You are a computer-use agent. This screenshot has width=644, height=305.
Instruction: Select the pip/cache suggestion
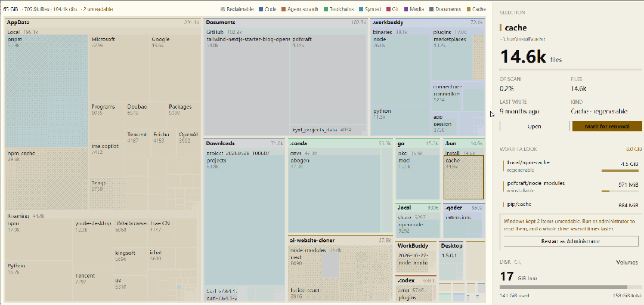pos(571,205)
